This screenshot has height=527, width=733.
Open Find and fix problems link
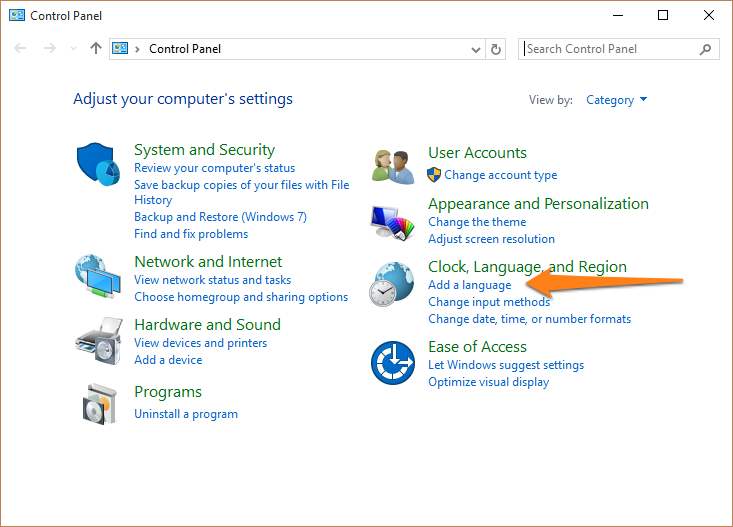click(191, 234)
